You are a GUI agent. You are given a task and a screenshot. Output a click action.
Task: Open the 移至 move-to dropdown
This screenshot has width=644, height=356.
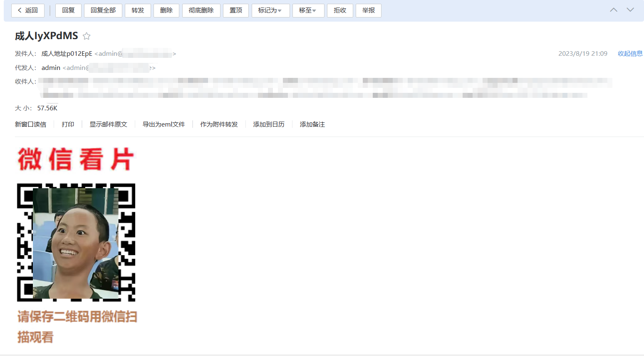coord(308,10)
